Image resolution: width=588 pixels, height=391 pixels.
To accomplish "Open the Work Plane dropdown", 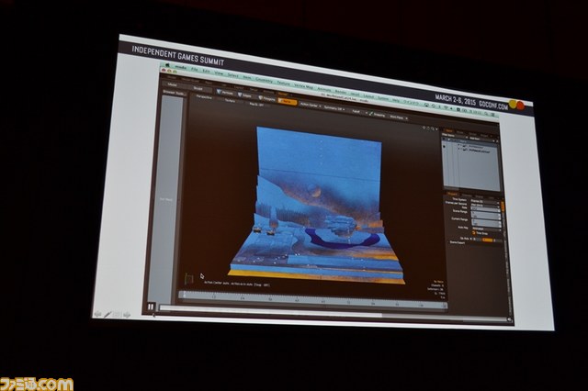I will click(x=399, y=117).
